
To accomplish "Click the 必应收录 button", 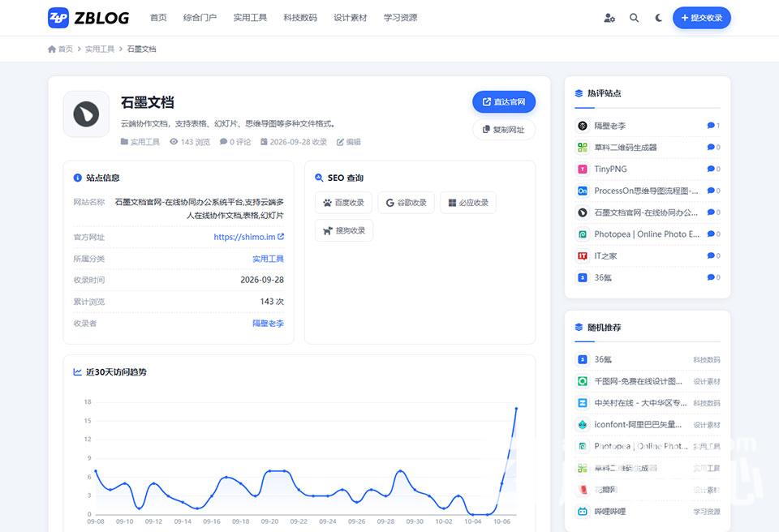I will tap(468, 203).
